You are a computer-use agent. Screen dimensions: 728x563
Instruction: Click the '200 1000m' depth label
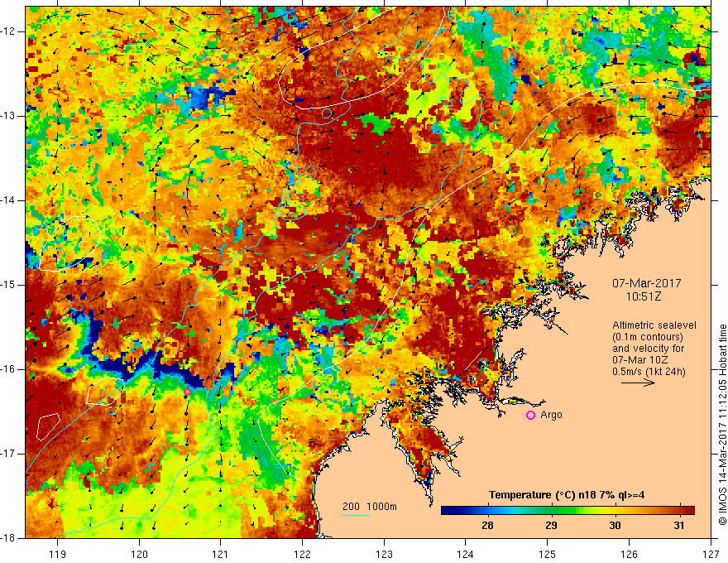(370, 507)
